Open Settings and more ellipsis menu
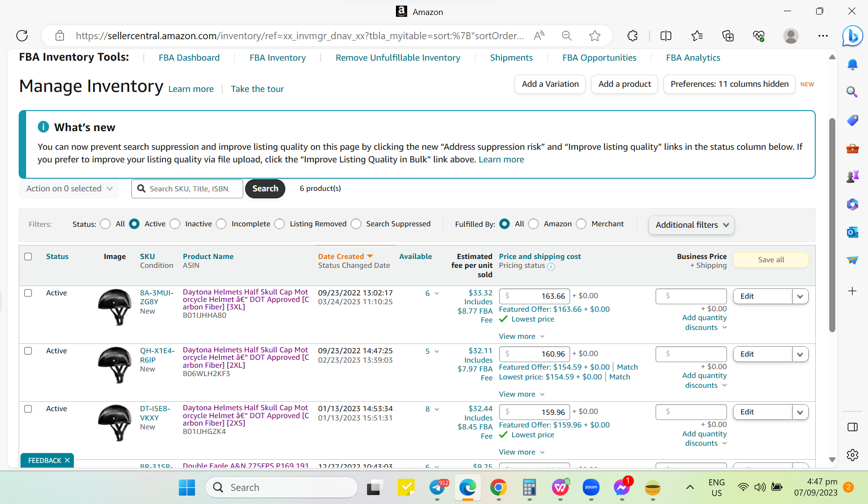This screenshot has height=504, width=868. click(823, 35)
